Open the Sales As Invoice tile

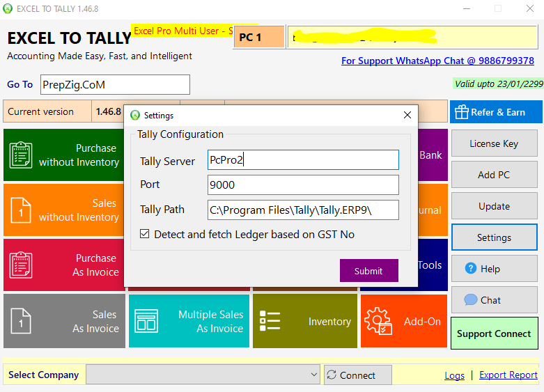point(64,321)
